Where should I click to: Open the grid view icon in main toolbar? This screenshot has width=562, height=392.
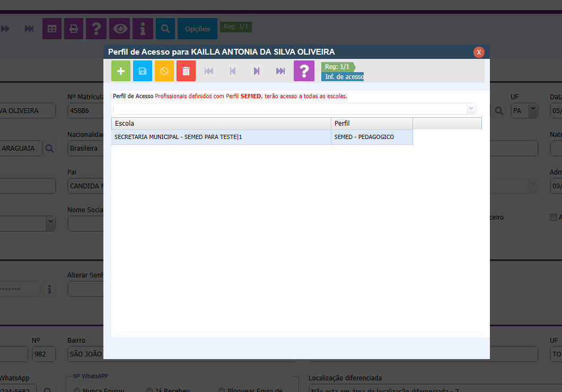tap(52, 29)
